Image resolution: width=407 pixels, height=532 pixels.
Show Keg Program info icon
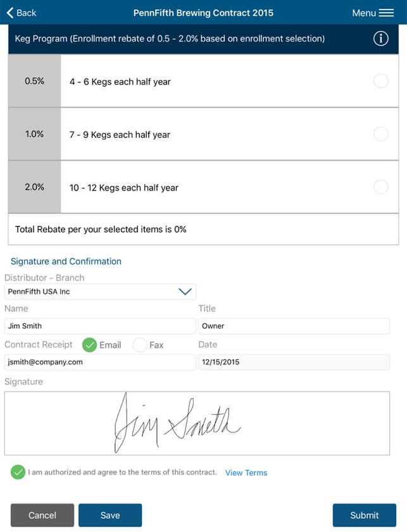[381, 39]
